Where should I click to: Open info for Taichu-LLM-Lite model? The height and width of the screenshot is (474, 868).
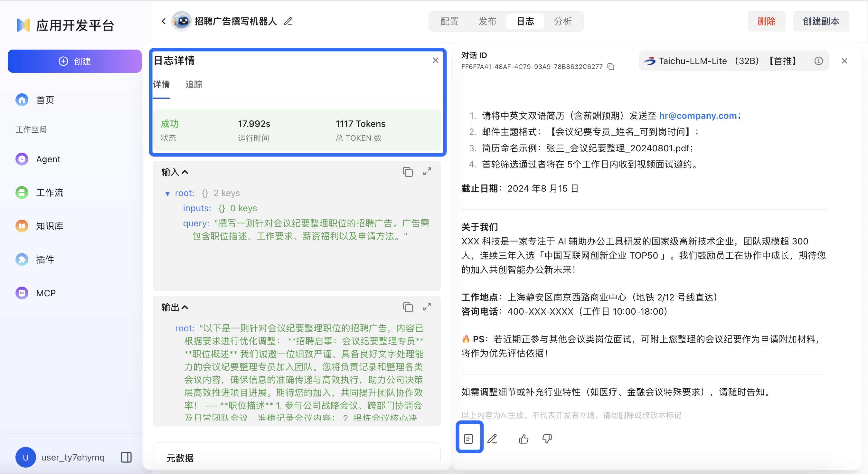(819, 61)
